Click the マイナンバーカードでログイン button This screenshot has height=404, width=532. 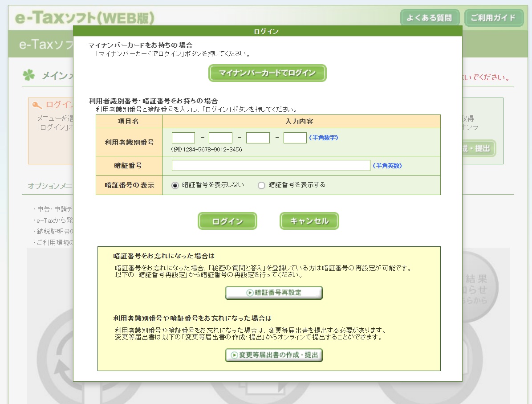pos(268,73)
